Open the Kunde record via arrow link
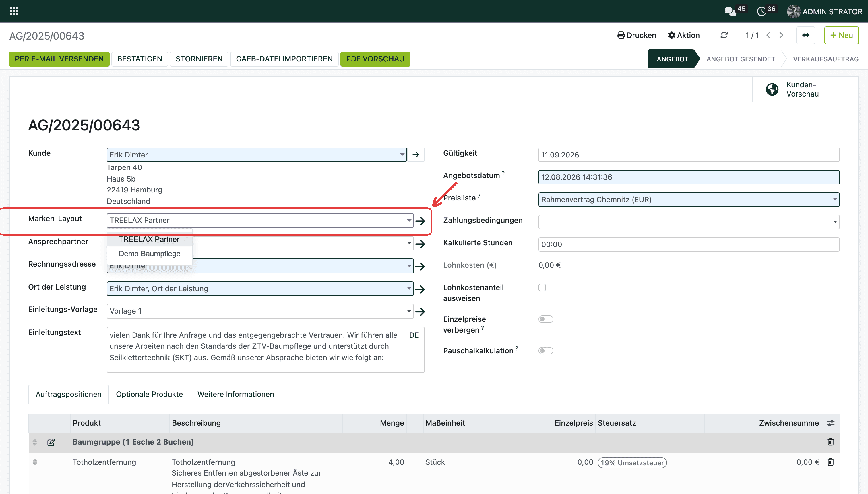 [x=416, y=155]
